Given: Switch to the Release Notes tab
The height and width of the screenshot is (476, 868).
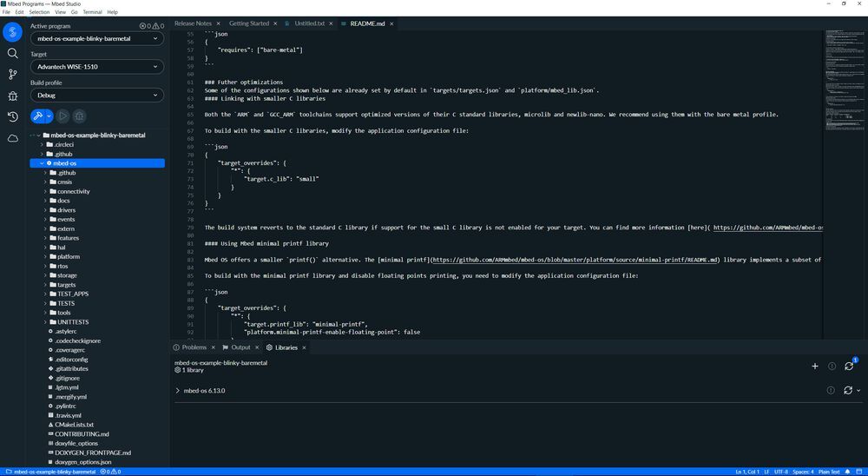Looking at the screenshot, I should click(x=193, y=23).
